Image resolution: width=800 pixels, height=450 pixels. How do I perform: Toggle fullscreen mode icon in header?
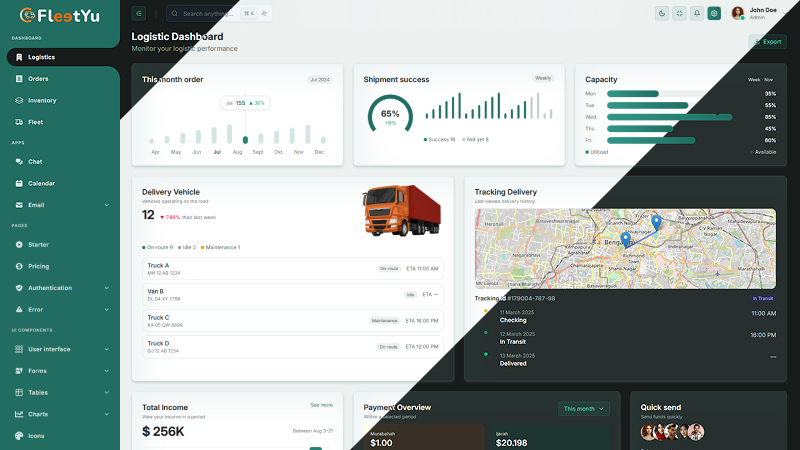click(x=679, y=13)
